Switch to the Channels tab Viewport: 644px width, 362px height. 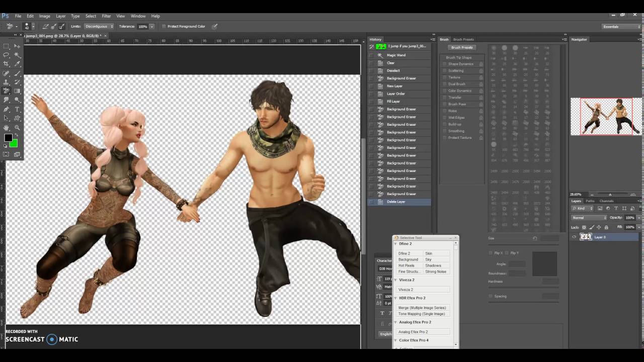pyautogui.click(x=606, y=201)
